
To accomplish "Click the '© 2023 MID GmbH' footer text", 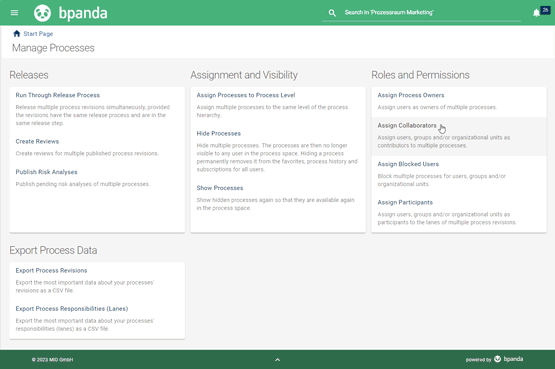I will 52,360.
